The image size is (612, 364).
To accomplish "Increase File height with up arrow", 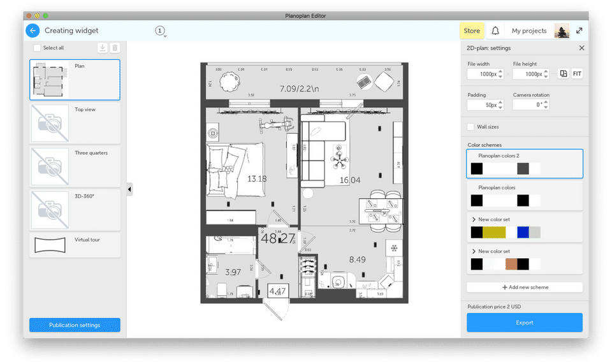I will click(546, 71).
